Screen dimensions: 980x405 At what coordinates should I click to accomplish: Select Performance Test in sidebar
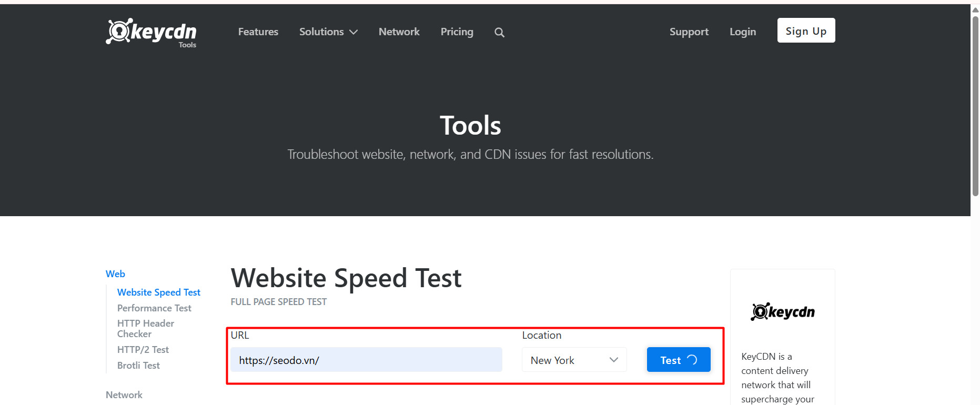tap(154, 308)
